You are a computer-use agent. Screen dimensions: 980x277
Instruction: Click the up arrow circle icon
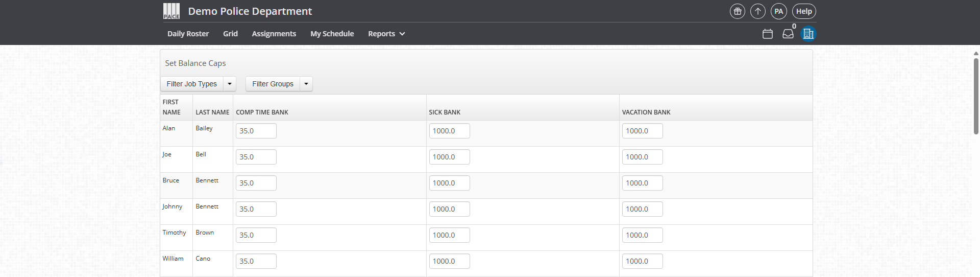click(x=758, y=11)
